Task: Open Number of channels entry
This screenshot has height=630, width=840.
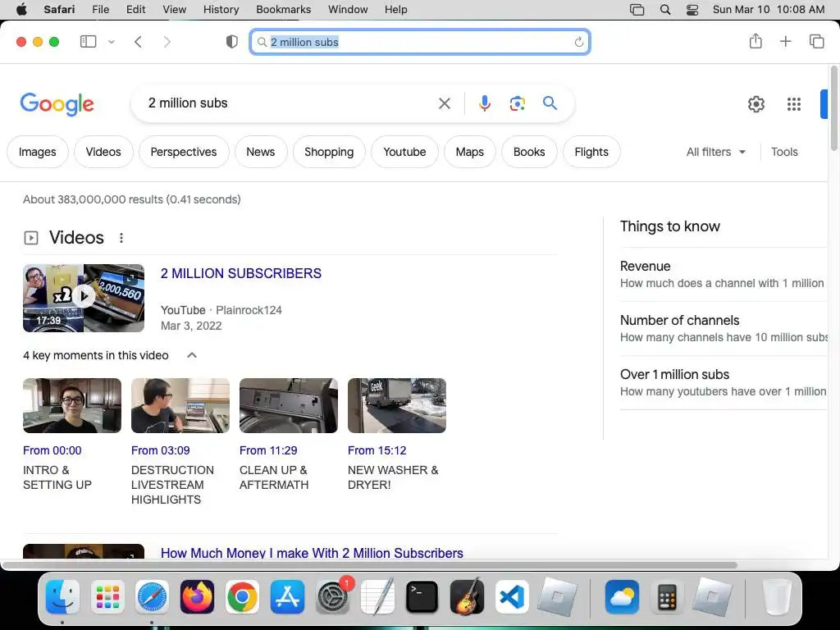Action: pyautogui.click(x=724, y=328)
